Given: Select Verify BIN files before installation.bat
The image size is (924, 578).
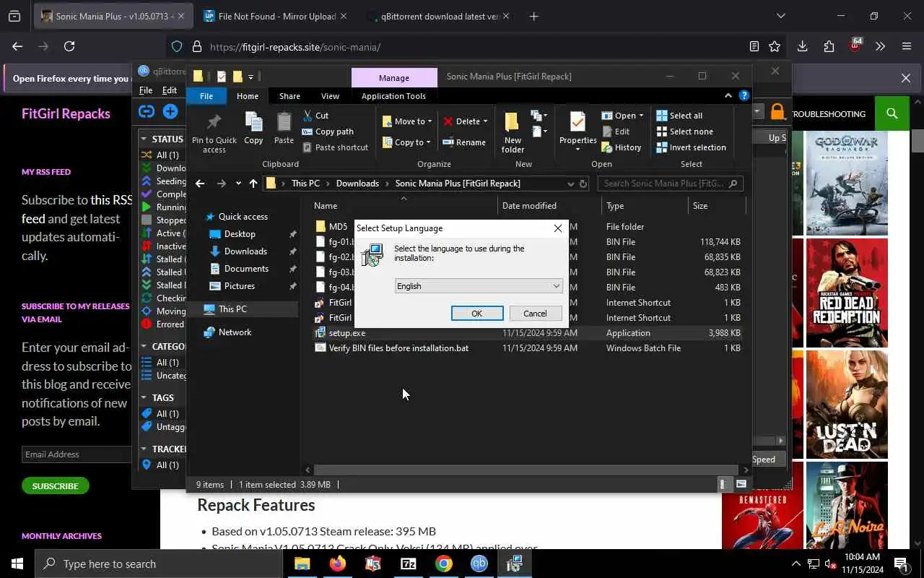Looking at the screenshot, I should 398,348.
